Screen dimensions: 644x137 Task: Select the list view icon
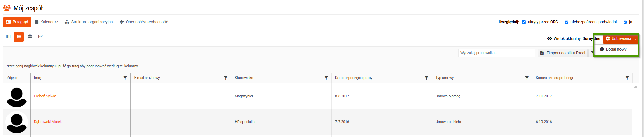point(19,37)
